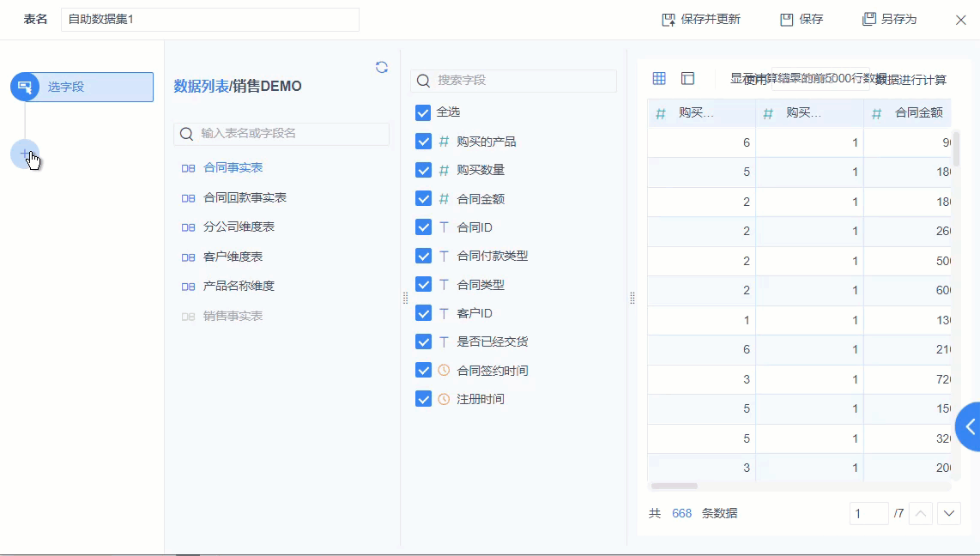Navigate back via 数据列表 breadcrumb link
980x556 pixels.
[x=202, y=86]
